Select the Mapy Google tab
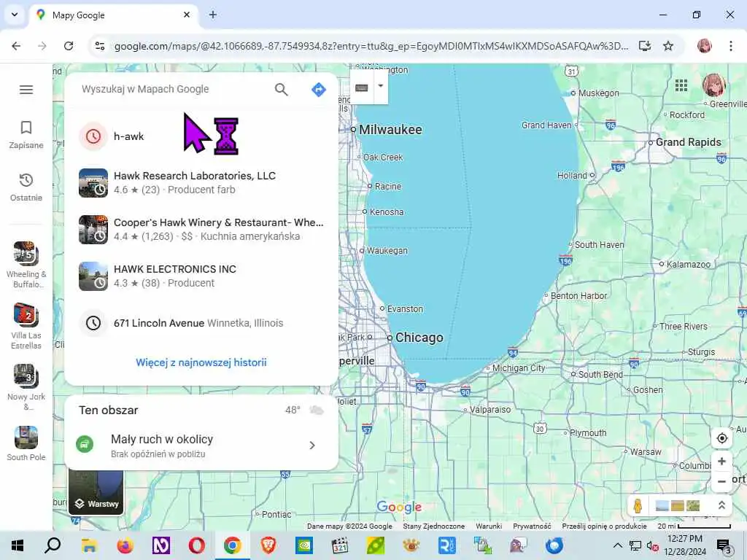The width and height of the screenshot is (747, 560). [x=115, y=15]
